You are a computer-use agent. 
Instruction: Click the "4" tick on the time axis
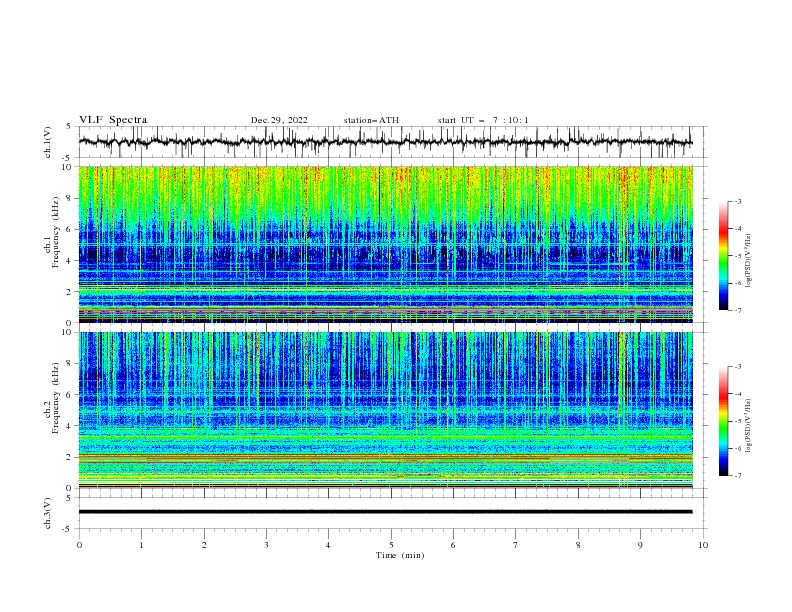pos(329,545)
